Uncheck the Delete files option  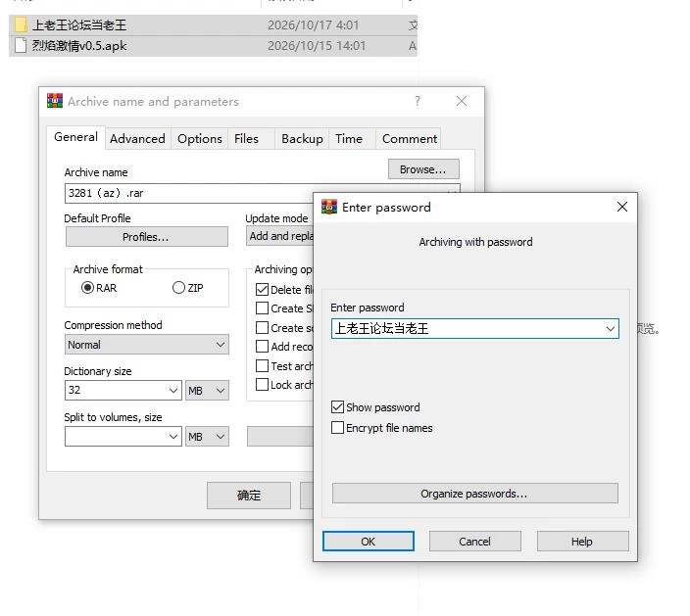[262, 289]
